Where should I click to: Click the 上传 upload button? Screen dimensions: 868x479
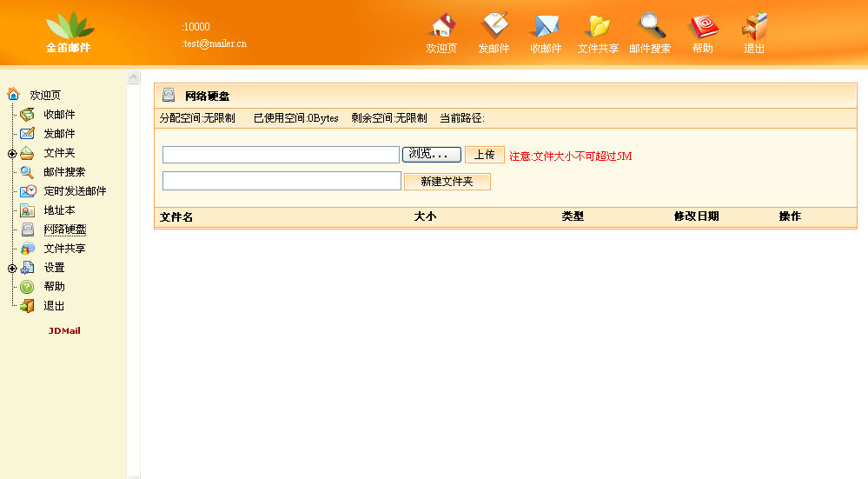[x=484, y=155]
